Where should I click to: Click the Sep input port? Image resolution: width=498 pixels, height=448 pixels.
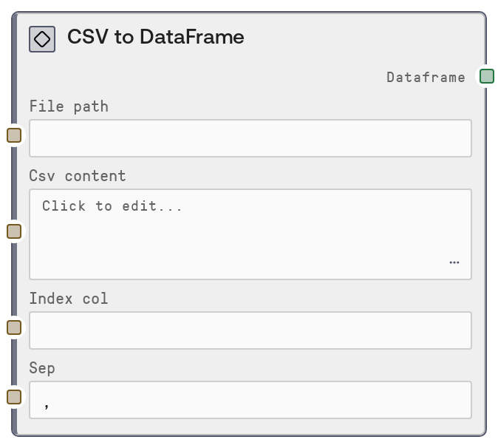click(14, 397)
